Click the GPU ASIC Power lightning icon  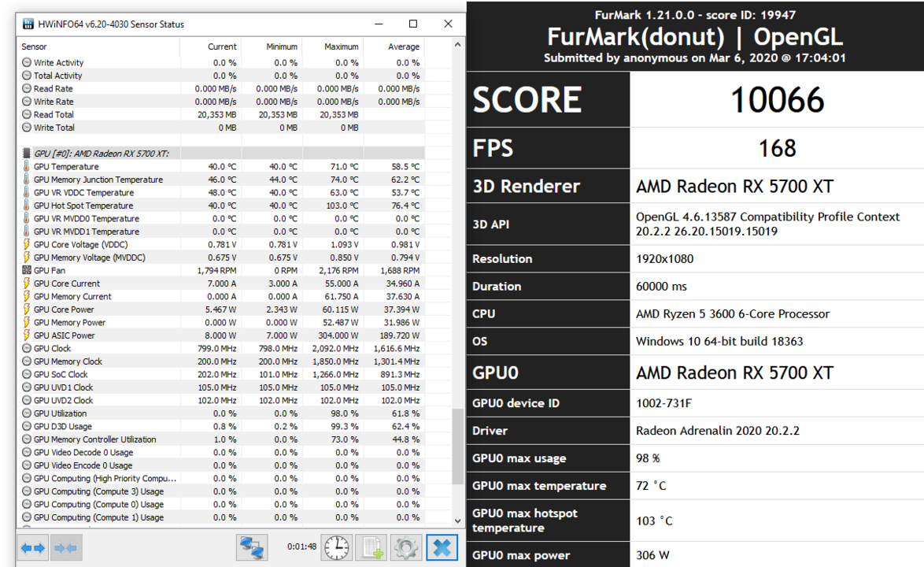pos(27,335)
